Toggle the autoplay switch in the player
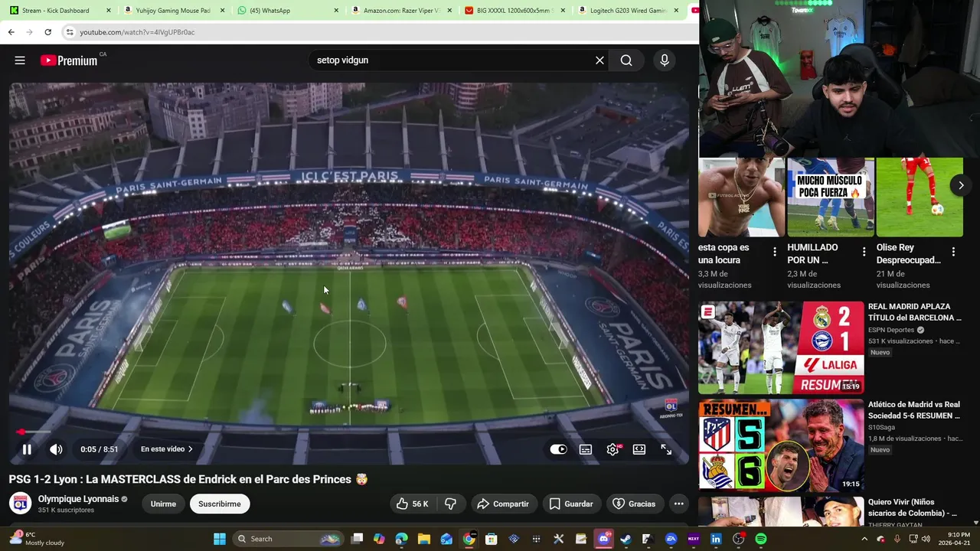The width and height of the screenshot is (980, 551). (x=558, y=449)
